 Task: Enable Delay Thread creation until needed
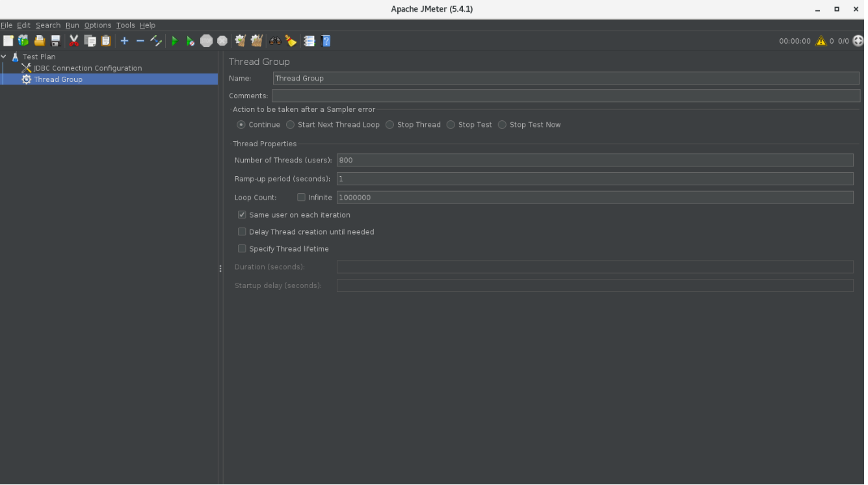point(242,232)
